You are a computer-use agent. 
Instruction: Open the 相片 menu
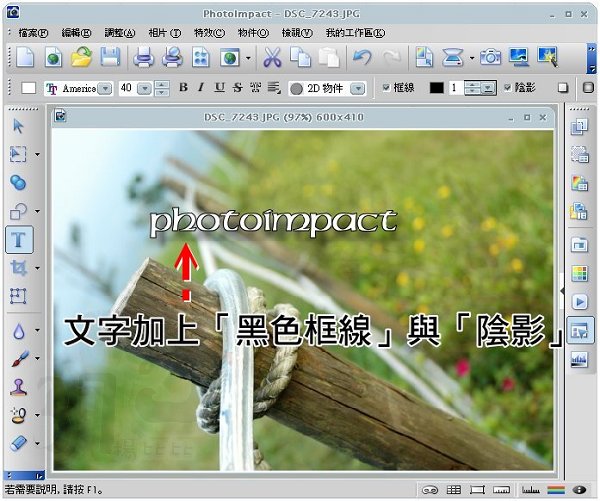coord(164,33)
